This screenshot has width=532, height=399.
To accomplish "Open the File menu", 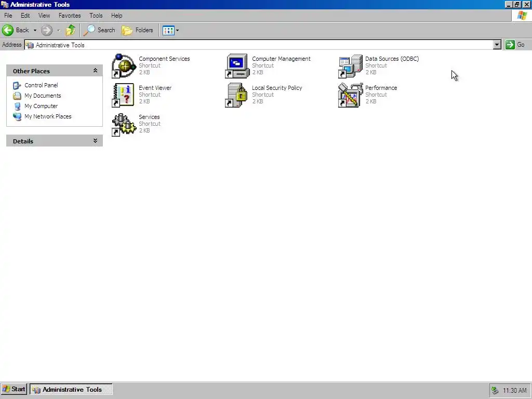I will (8, 16).
